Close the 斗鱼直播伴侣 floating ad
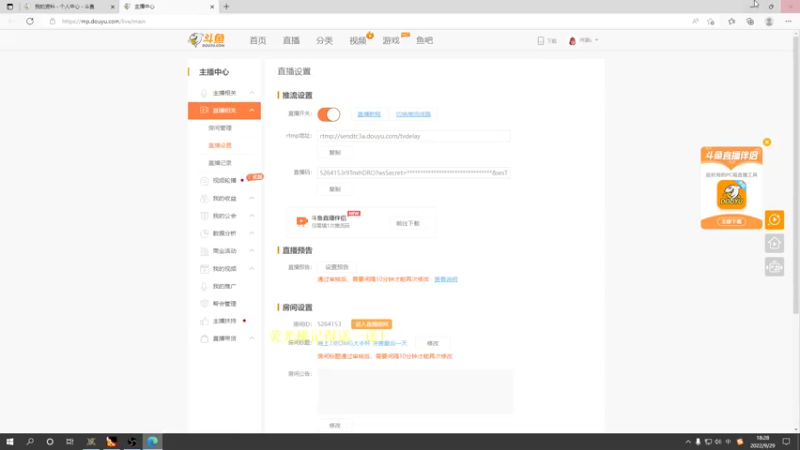800x450 pixels. tap(767, 142)
